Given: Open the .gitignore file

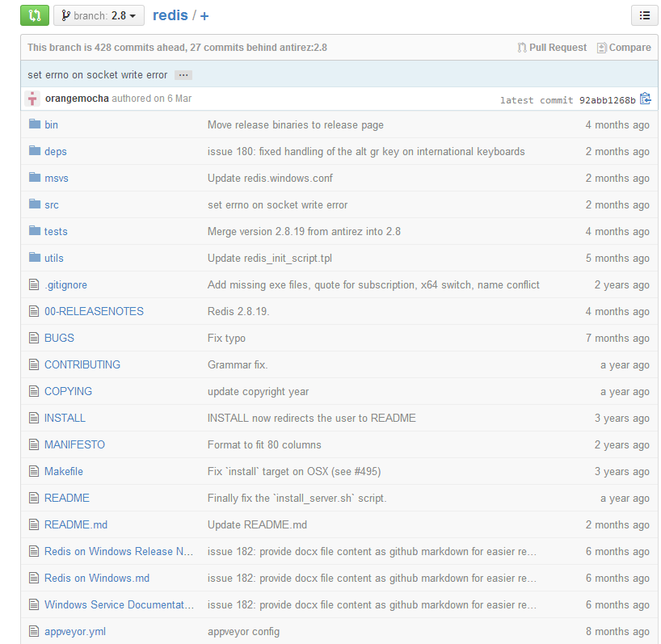Looking at the screenshot, I should tap(65, 285).
